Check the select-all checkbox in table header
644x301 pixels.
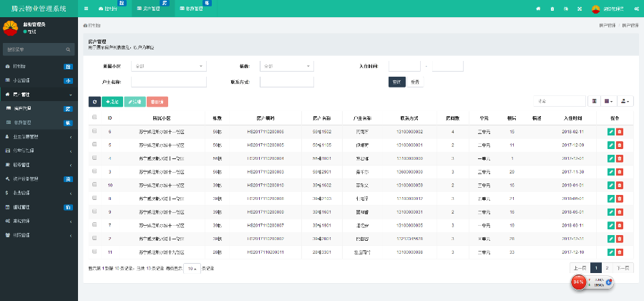94,118
